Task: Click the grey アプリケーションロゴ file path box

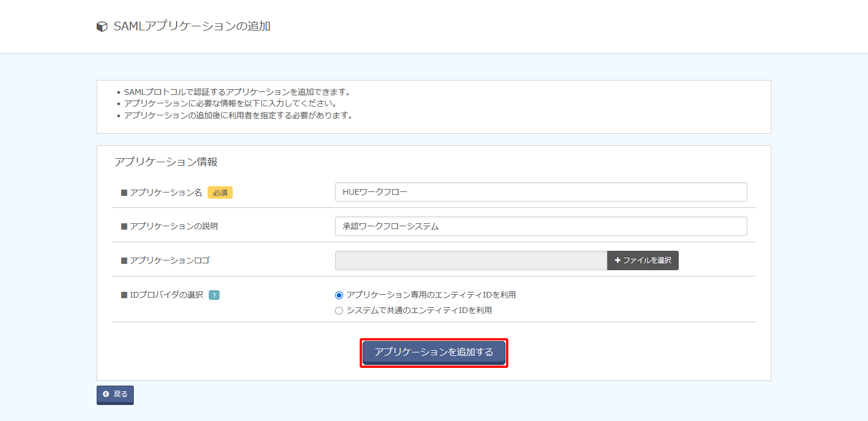Action: (x=471, y=260)
